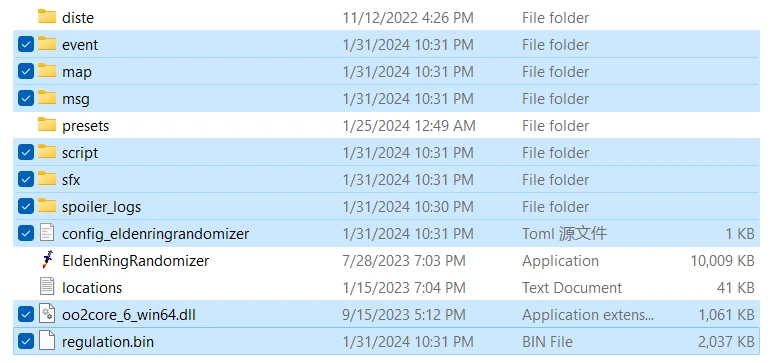Select the diste folder icon

pos(47,16)
